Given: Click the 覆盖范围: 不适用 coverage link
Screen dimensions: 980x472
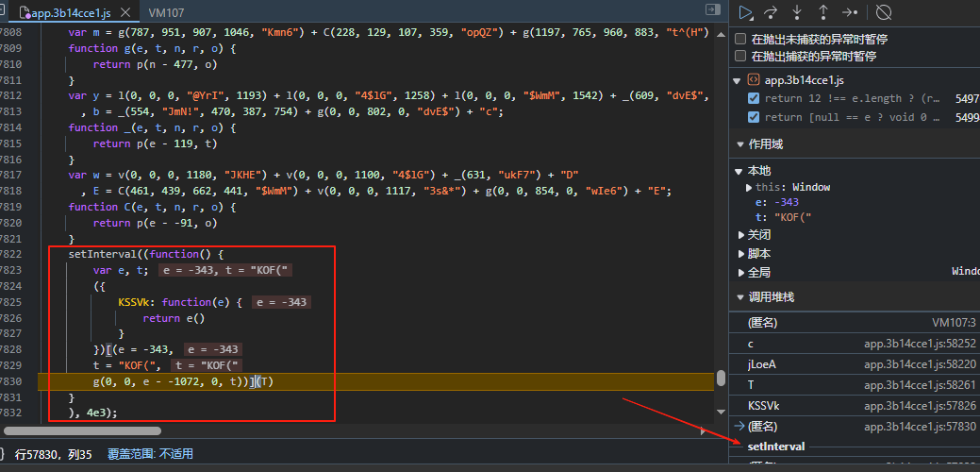Looking at the screenshot, I should click(151, 454).
